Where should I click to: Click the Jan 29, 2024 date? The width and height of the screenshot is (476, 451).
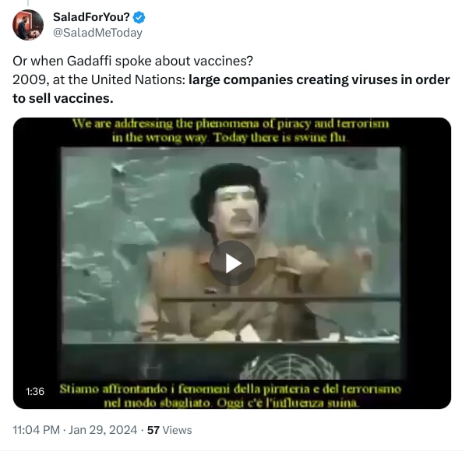103,430
